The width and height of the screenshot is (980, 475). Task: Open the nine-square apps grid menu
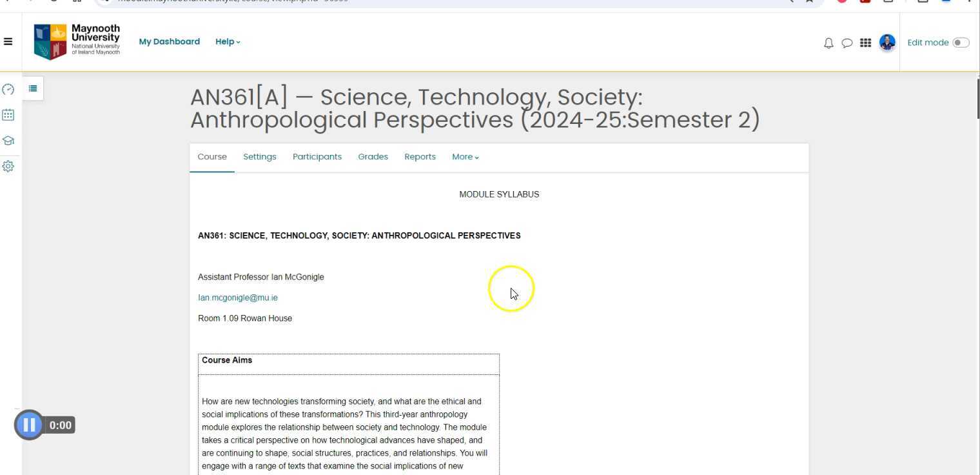865,43
